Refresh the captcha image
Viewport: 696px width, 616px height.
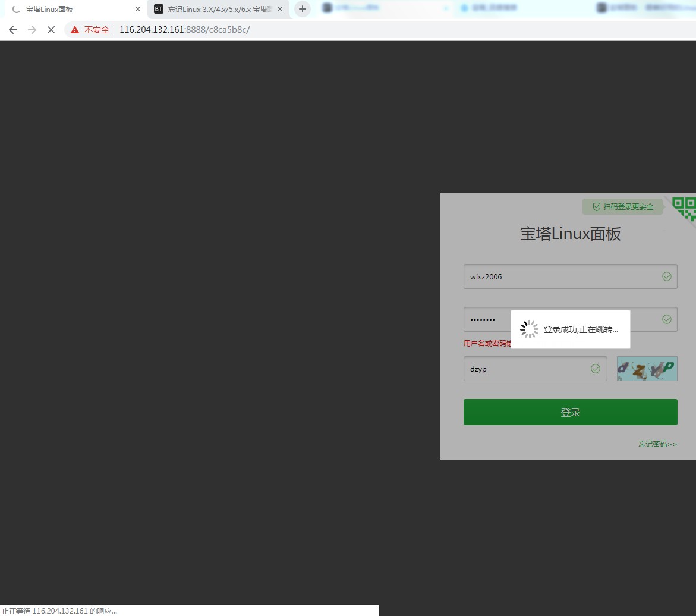pos(647,369)
